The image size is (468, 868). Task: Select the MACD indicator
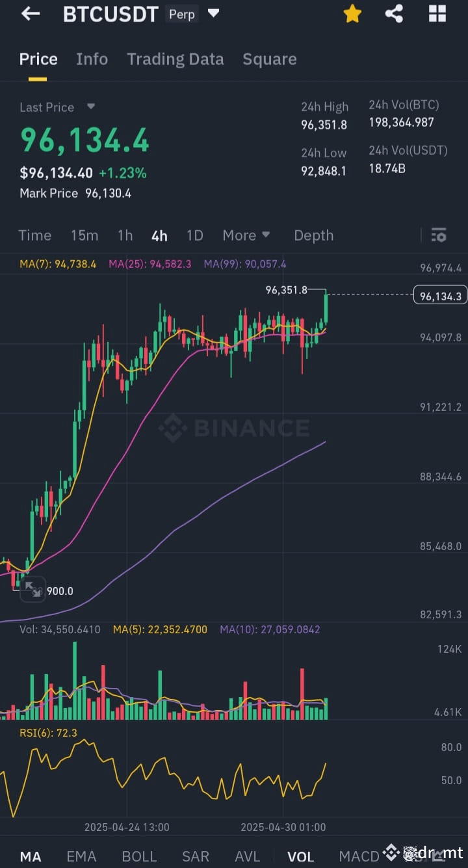point(359,856)
